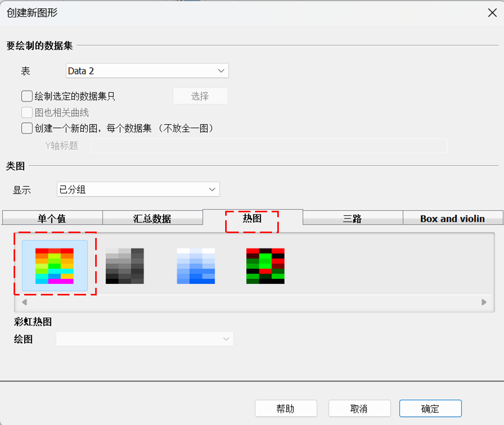Enable 绘制选定的数据集只 checkbox

[27, 96]
